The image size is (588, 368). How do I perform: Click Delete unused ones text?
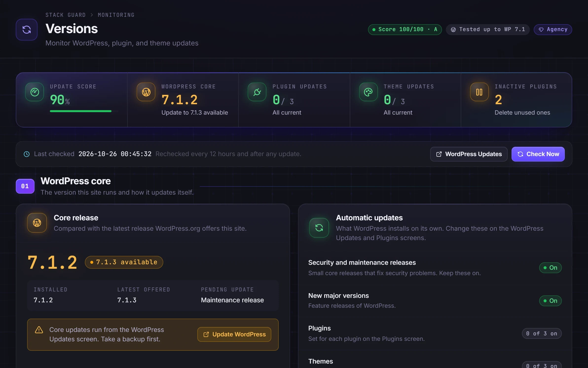coord(522,113)
